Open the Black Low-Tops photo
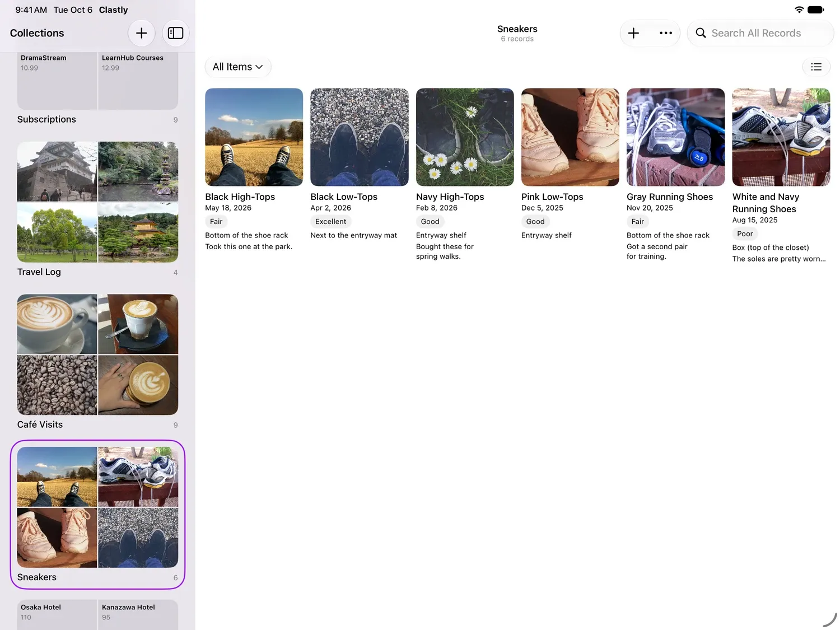Viewport: 840px width, 630px height. [x=360, y=137]
